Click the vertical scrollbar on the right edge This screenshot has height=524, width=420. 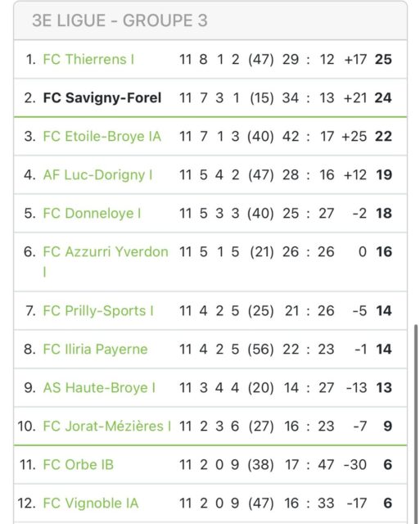(416, 424)
